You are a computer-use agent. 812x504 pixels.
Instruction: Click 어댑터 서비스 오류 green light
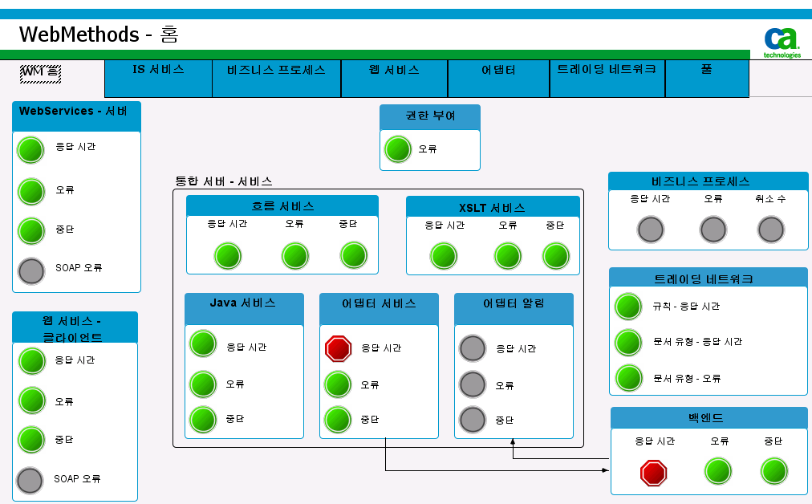pos(338,384)
